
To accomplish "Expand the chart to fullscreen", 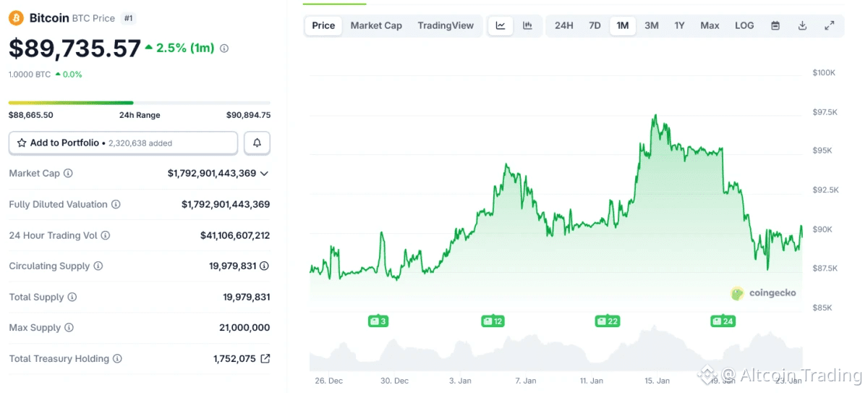I will pos(830,25).
